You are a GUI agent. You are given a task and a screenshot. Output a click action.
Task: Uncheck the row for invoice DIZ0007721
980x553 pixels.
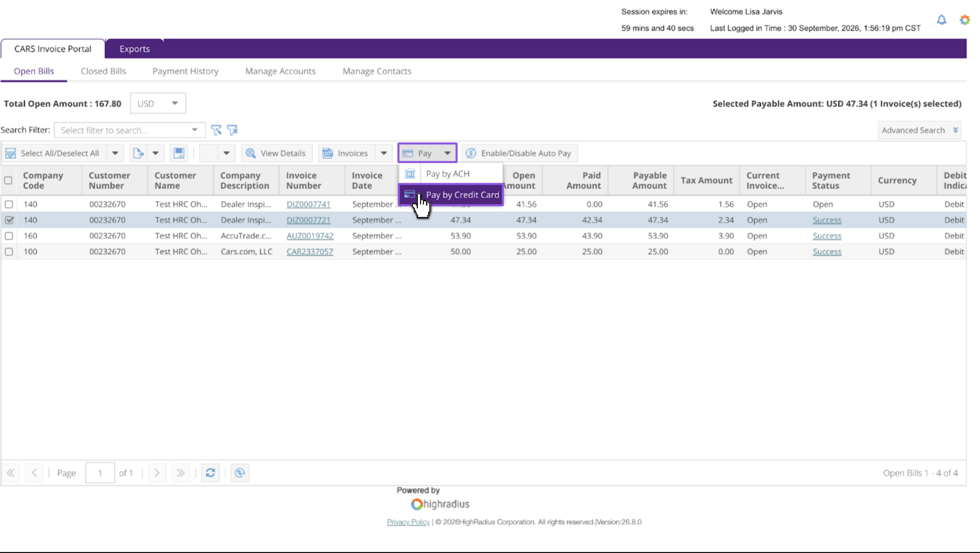coord(9,220)
